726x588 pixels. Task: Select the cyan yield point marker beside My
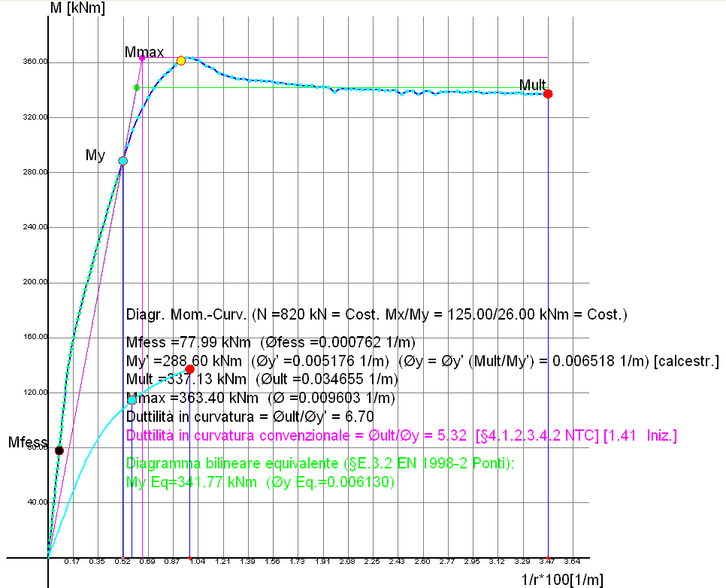(123, 161)
